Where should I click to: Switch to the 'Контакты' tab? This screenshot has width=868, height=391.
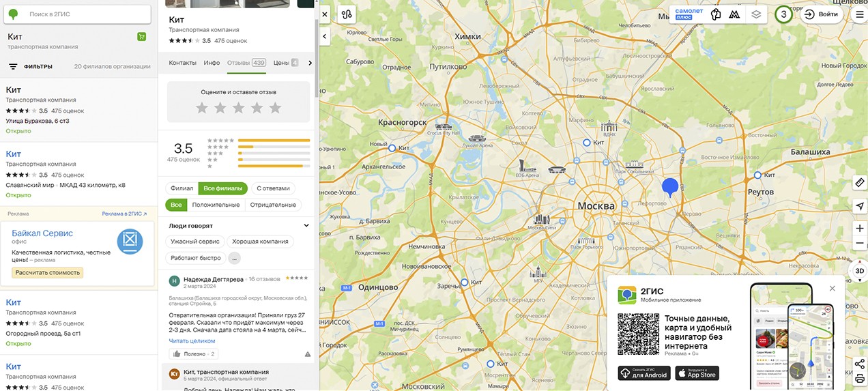click(x=182, y=63)
